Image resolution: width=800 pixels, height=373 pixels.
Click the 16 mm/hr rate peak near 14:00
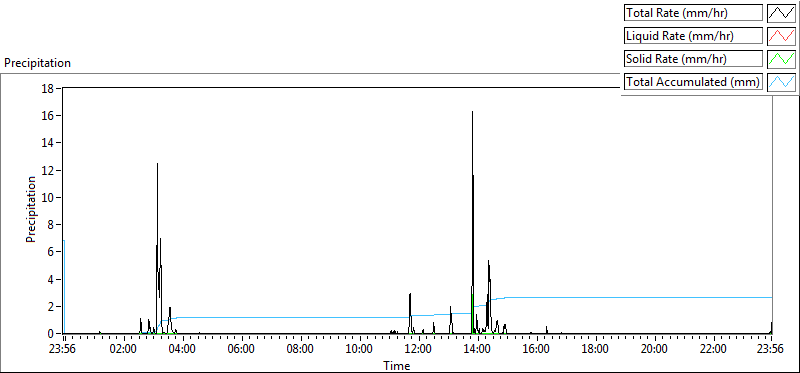coord(472,112)
